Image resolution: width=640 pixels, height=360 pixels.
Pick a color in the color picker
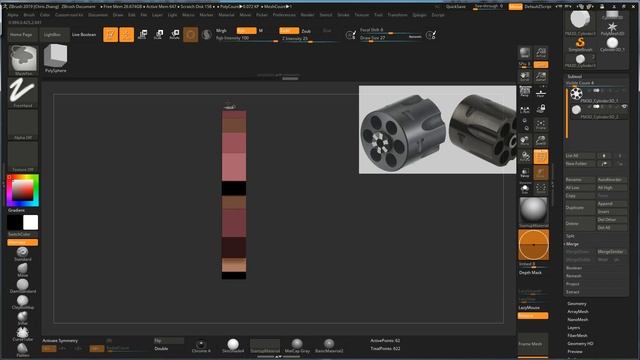[23, 190]
